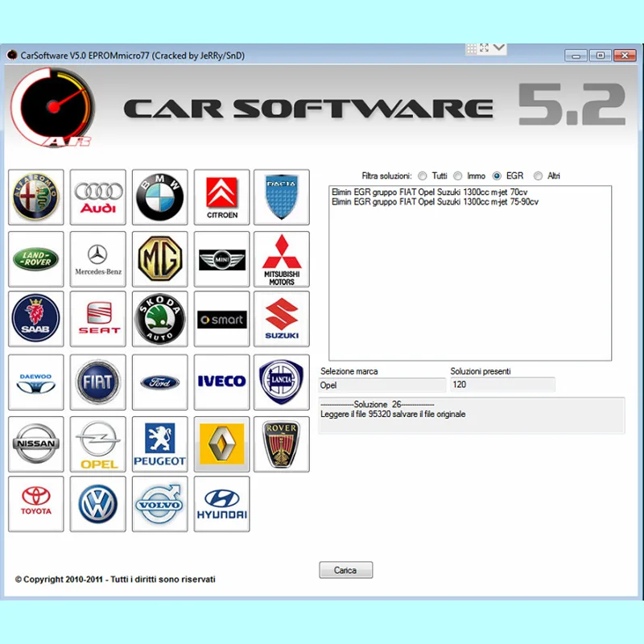The image size is (644, 644).
Task: Pick the Saab brand logo
Action: click(x=36, y=319)
